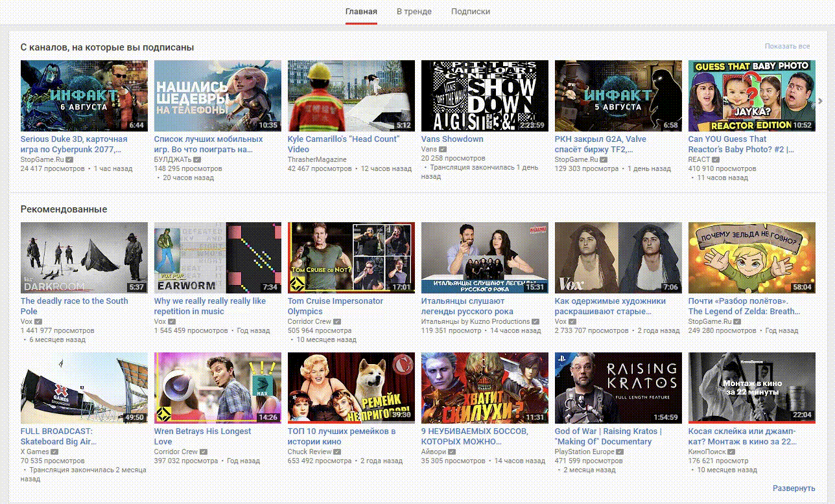Viewport: 835px width, 504px height.
Task: Open ThrasherMagazine channel link
Action: 317,159
